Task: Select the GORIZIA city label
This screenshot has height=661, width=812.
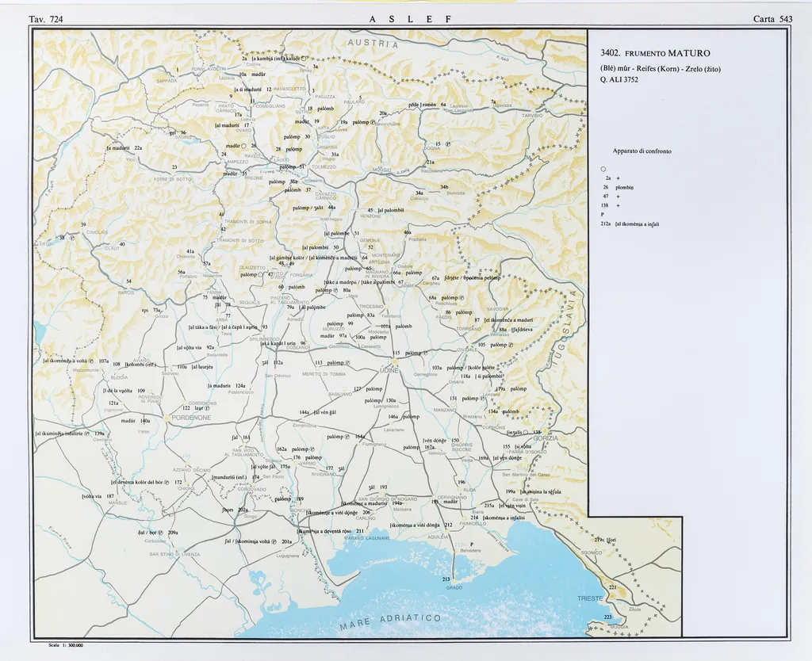Action: [x=546, y=437]
